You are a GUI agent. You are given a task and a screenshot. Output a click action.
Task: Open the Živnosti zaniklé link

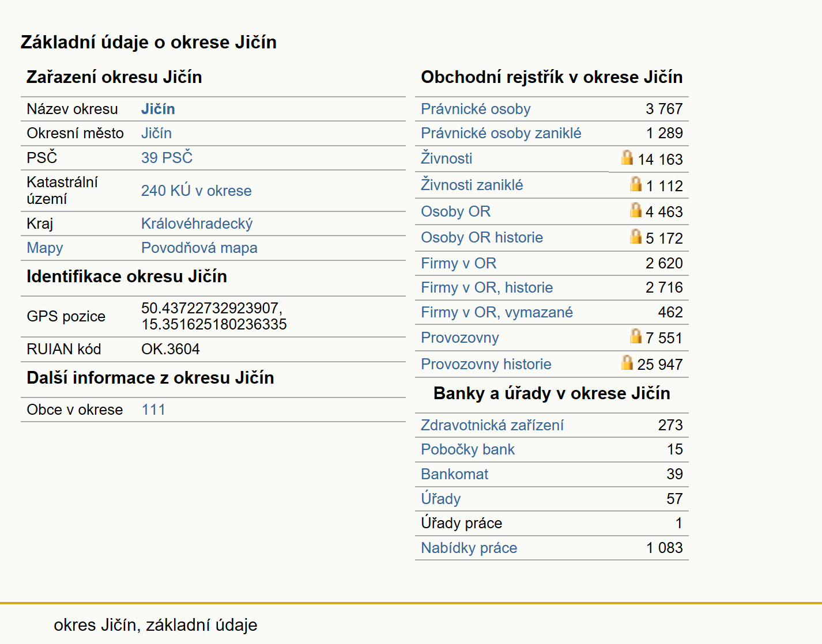[472, 185]
